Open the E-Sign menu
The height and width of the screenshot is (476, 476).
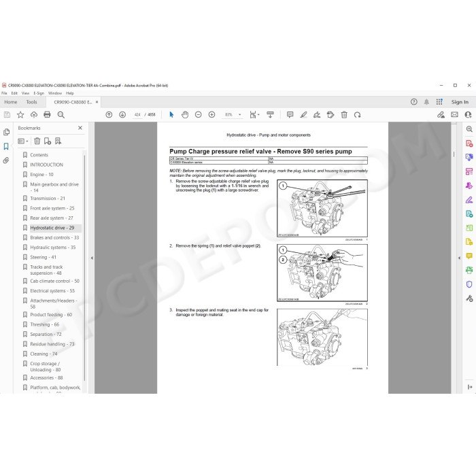coord(39,93)
